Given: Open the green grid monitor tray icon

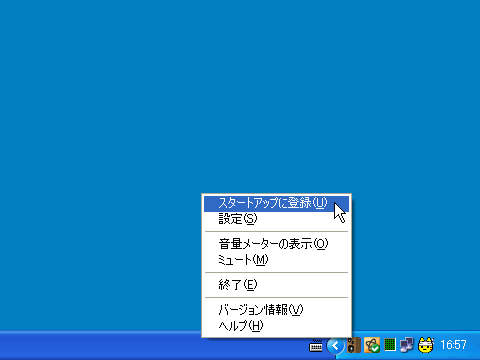Looking at the screenshot, I should [390, 345].
